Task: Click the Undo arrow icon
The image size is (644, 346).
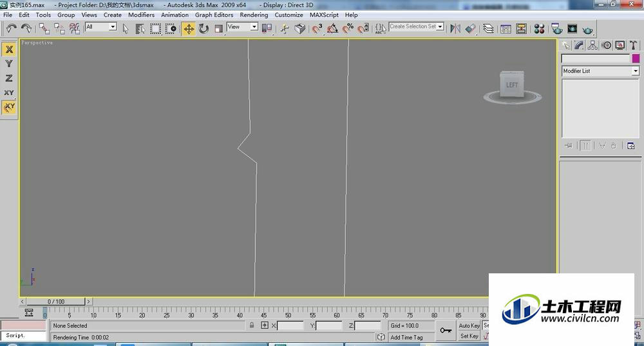Action: (11, 28)
